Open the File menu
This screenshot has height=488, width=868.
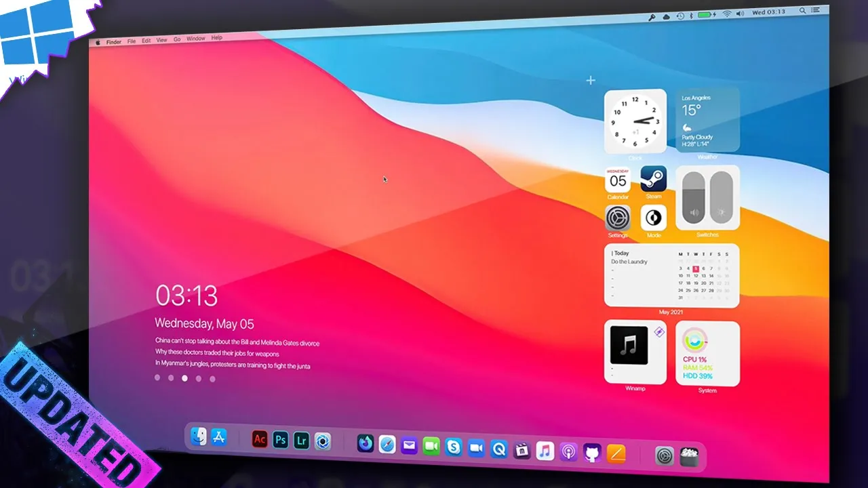132,41
